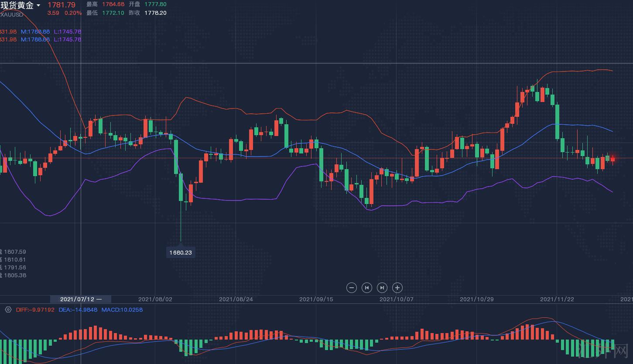633x364 pixels.
Task: Open MACD indicator settings hexagon icon
Action: click(x=8, y=310)
